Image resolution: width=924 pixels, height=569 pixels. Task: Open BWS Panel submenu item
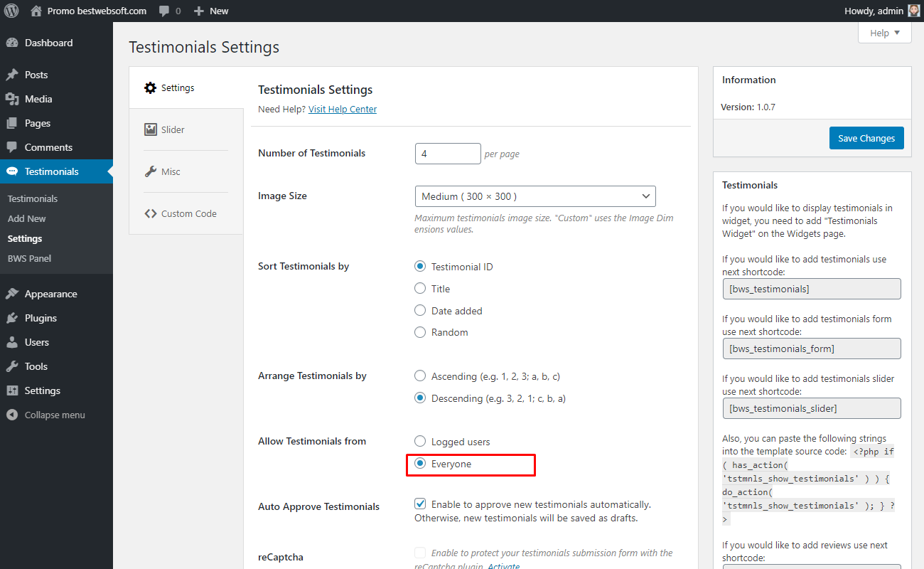click(x=30, y=258)
